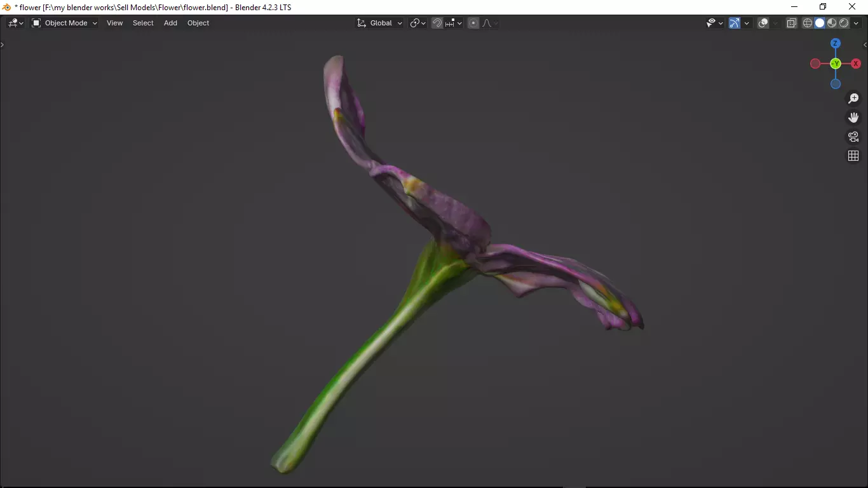Image resolution: width=868 pixels, height=488 pixels.
Task: Switch to wireframe viewport shading
Action: (x=808, y=23)
